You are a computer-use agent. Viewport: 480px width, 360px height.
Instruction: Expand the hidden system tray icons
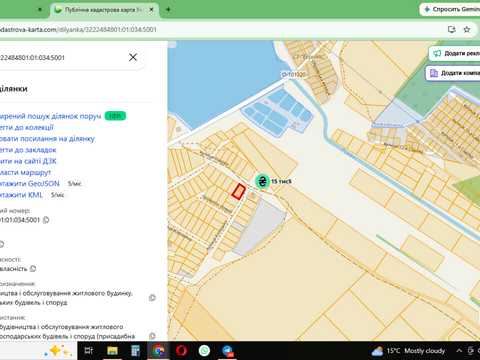[x=459, y=351]
